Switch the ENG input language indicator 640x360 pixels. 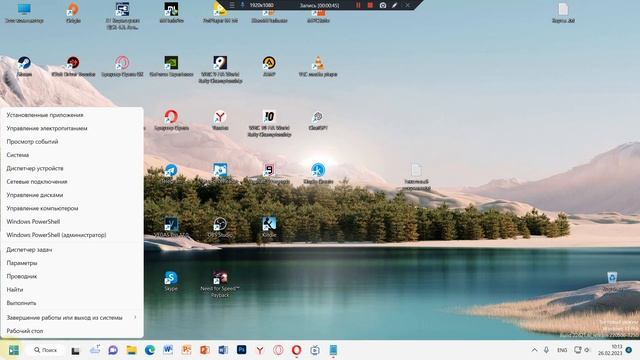(562, 350)
